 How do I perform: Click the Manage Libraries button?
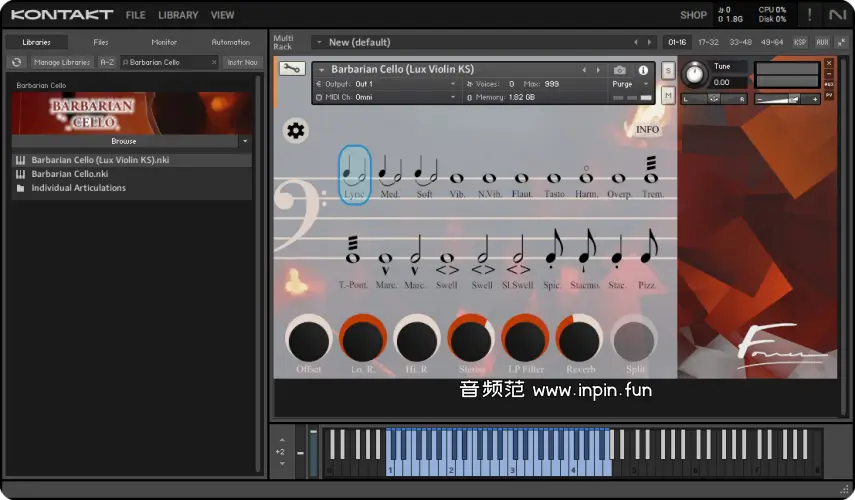[x=61, y=62]
